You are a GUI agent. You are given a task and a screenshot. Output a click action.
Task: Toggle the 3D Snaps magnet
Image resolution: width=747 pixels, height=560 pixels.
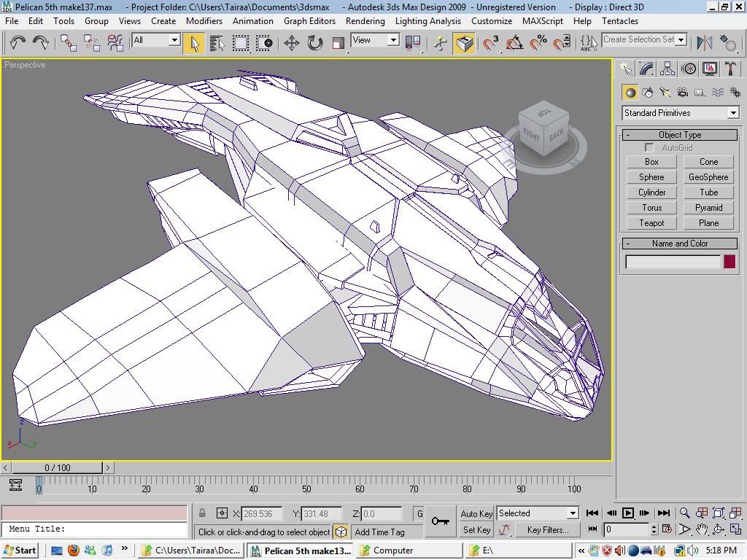(x=491, y=43)
